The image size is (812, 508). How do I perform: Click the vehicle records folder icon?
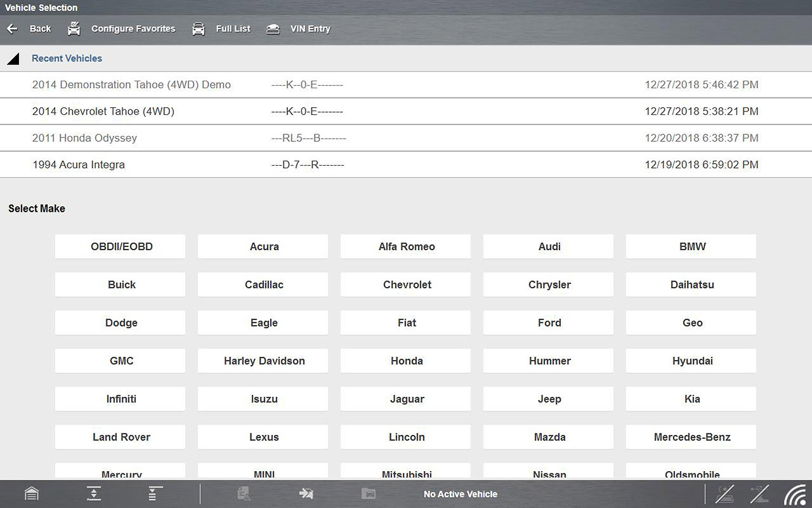(369, 493)
